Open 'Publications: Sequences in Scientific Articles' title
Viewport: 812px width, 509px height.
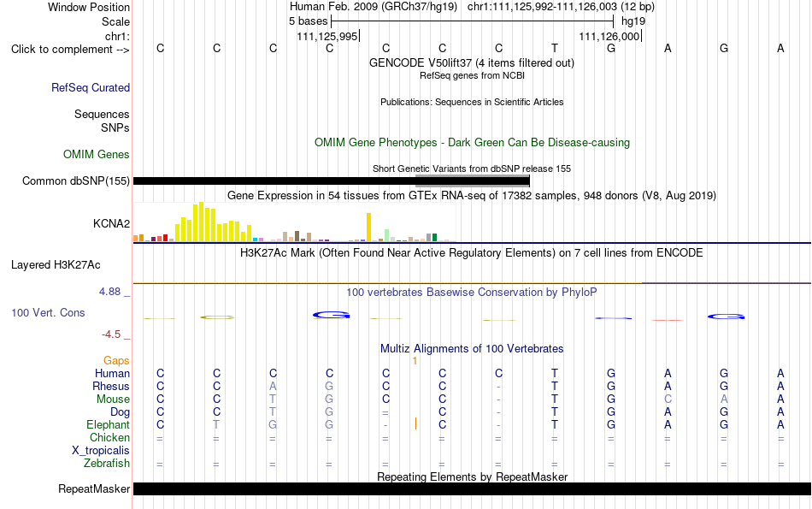[x=472, y=102]
